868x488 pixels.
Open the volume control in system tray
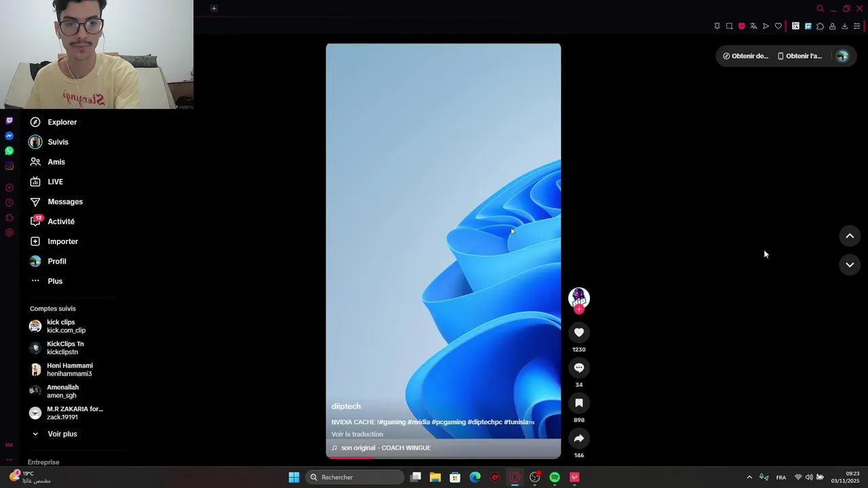pos(809,477)
